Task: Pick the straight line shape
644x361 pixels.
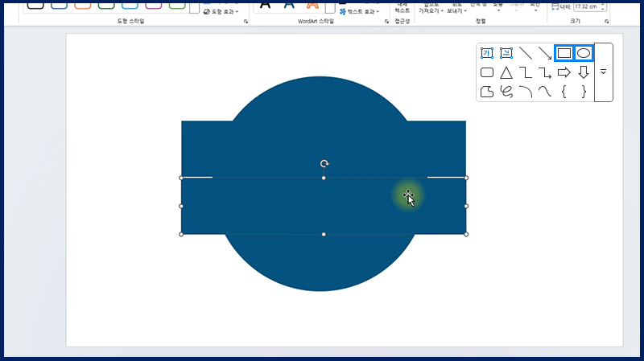Action: (x=526, y=53)
